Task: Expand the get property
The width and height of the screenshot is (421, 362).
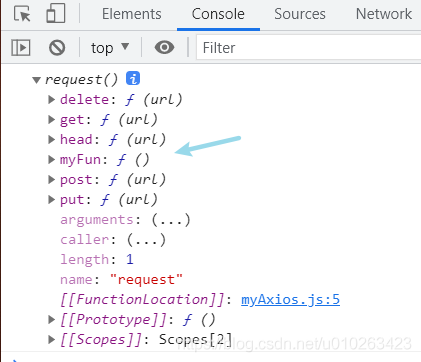Action: [x=51, y=119]
